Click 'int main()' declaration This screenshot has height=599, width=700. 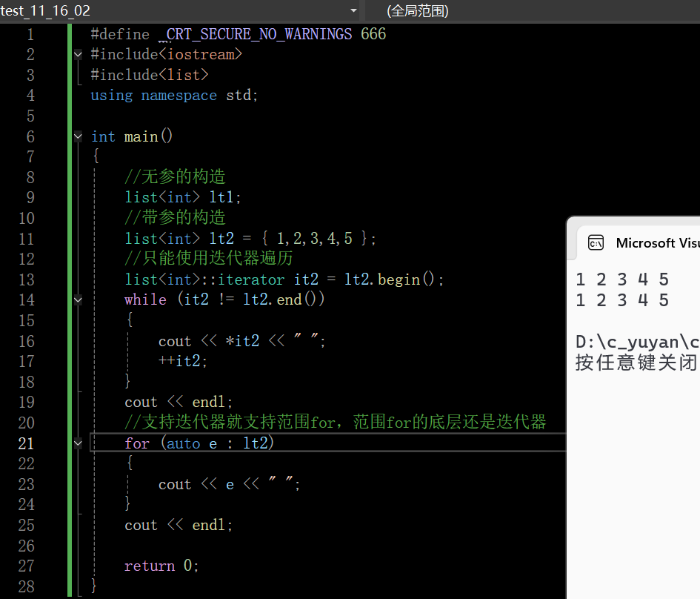tap(132, 136)
